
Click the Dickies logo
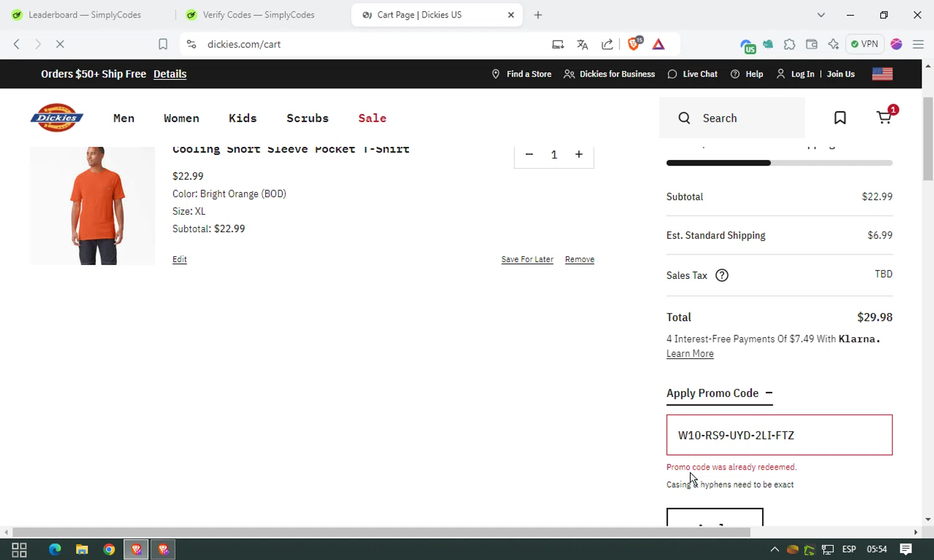pyautogui.click(x=57, y=118)
